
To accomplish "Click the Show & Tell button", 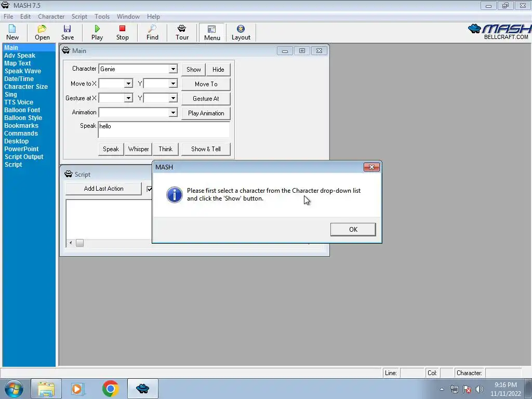I will point(206,149).
